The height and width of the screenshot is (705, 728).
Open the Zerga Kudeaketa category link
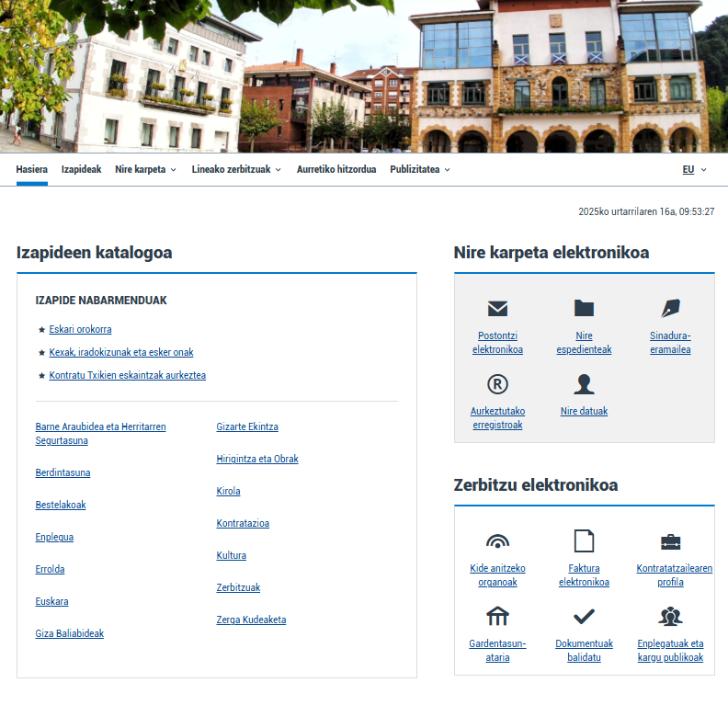click(251, 620)
